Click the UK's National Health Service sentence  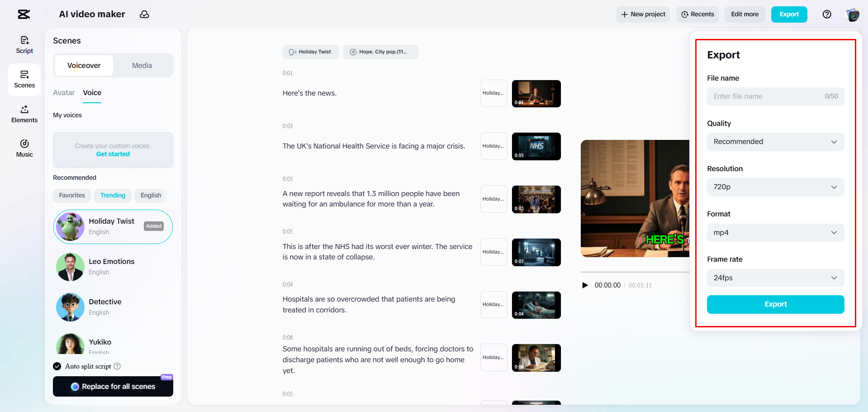tap(374, 146)
